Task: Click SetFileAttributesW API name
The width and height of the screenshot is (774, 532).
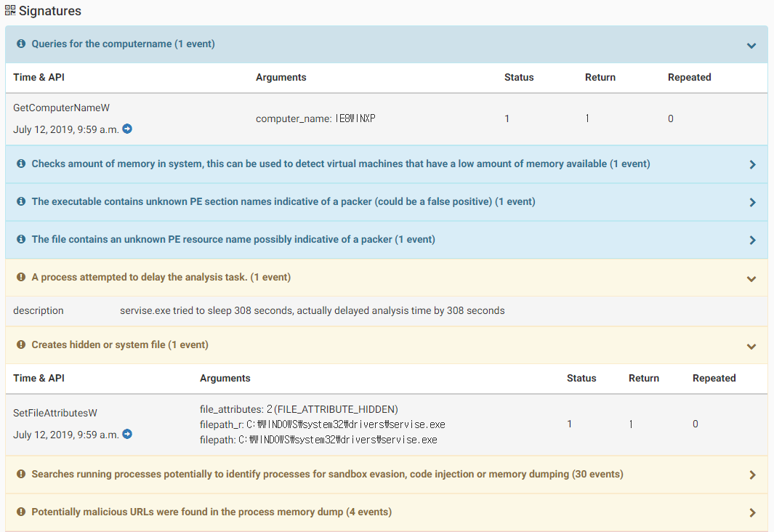Action: 55,413
